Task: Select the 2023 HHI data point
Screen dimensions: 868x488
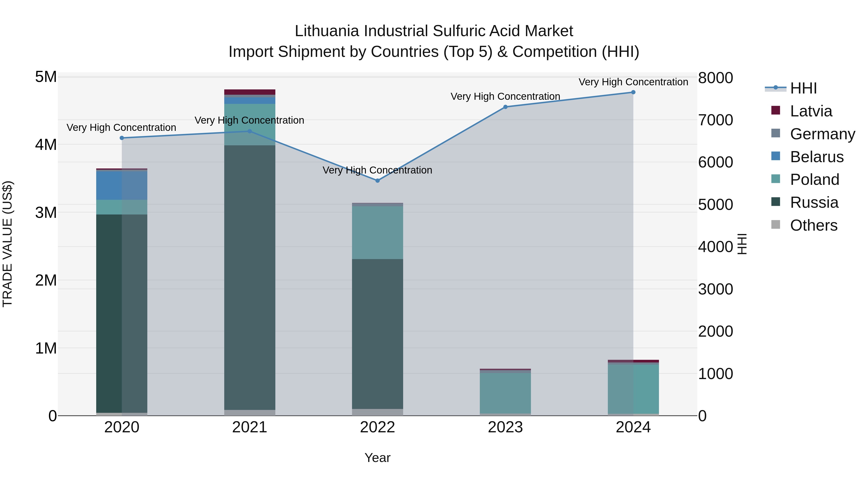Action: point(505,107)
